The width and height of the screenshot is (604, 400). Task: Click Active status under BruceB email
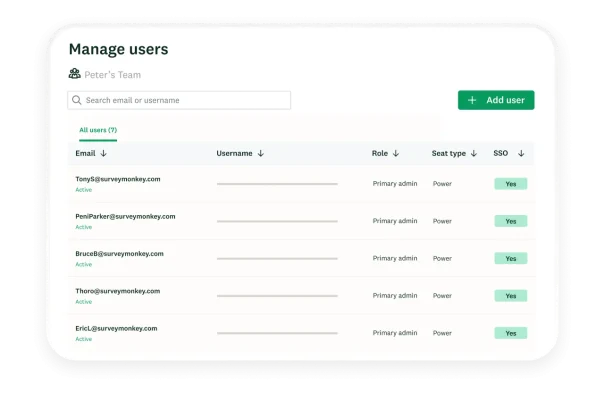tap(84, 265)
